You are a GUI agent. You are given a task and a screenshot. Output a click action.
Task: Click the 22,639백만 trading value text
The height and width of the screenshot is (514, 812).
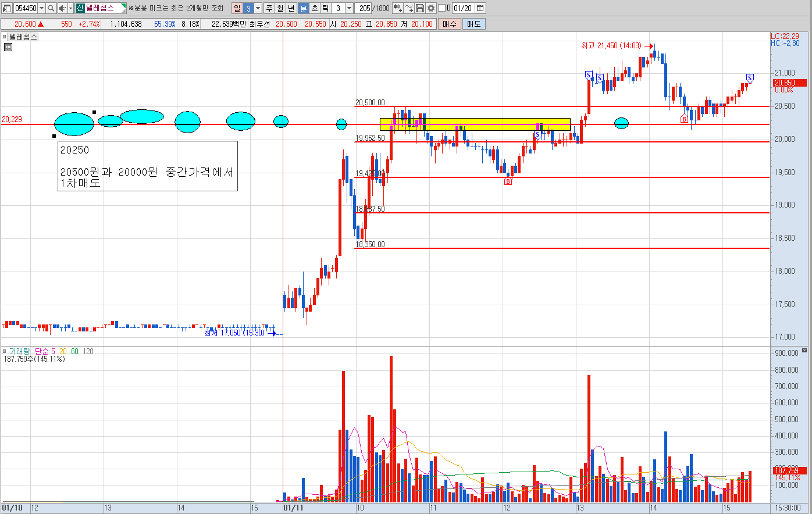pos(229,24)
